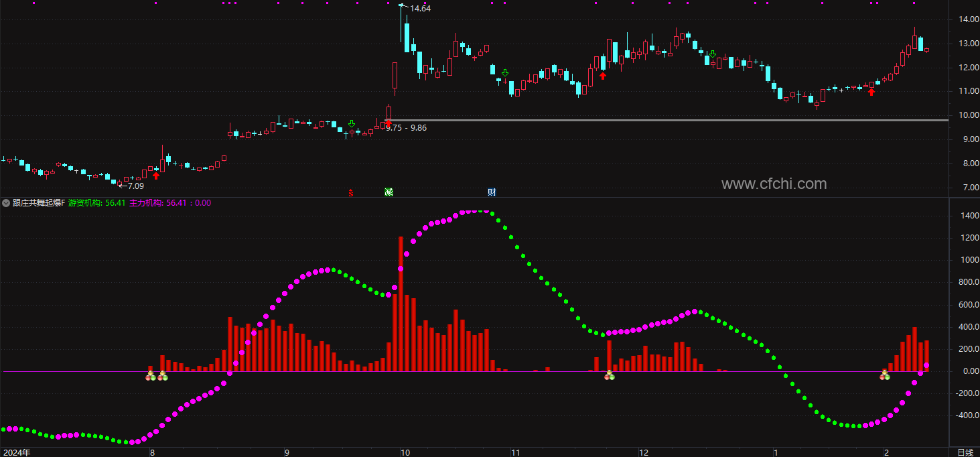Screen dimensions: 980x457
Task: Click month 10 on the time axis
Action: pyautogui.click(x=405, y=452)
